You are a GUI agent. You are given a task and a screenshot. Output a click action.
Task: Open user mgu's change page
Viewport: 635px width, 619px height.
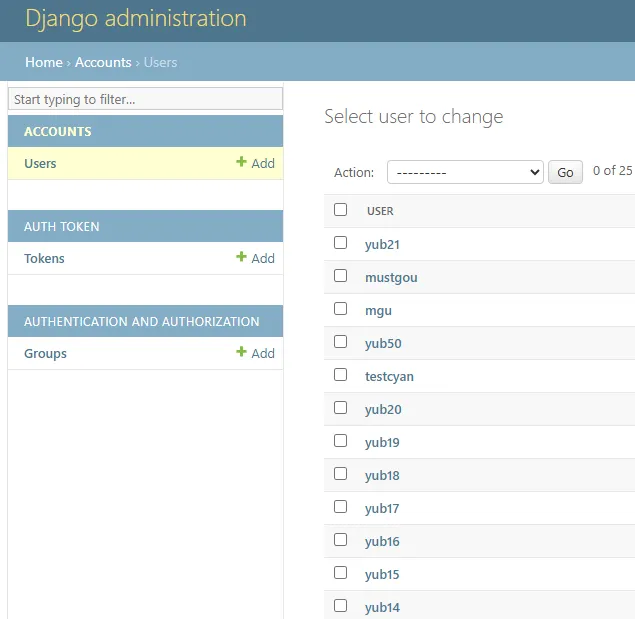pyautogui.click(x=378, y=310)
